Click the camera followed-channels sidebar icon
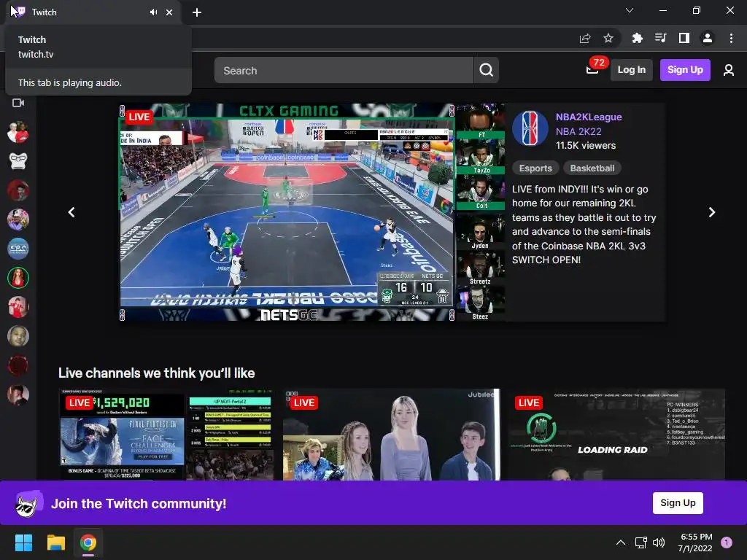747x560 pixels. pyautogui.click(x=18, y=103)
